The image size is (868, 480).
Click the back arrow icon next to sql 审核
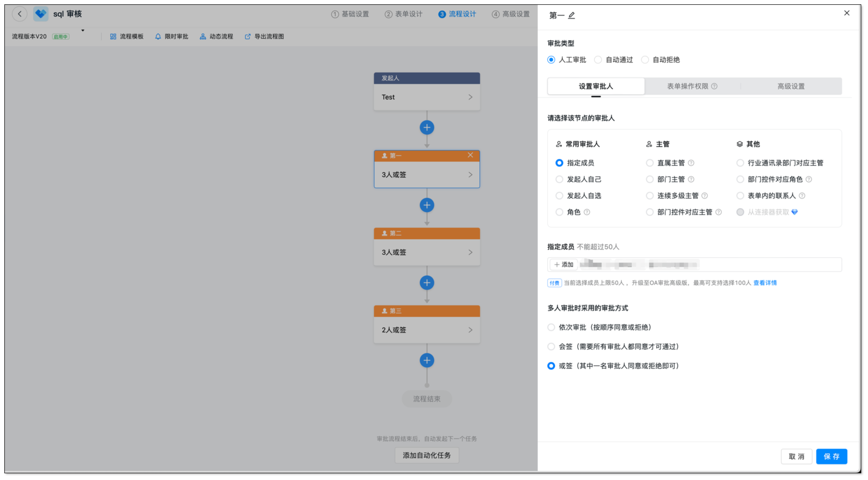(x=20, y=14)
